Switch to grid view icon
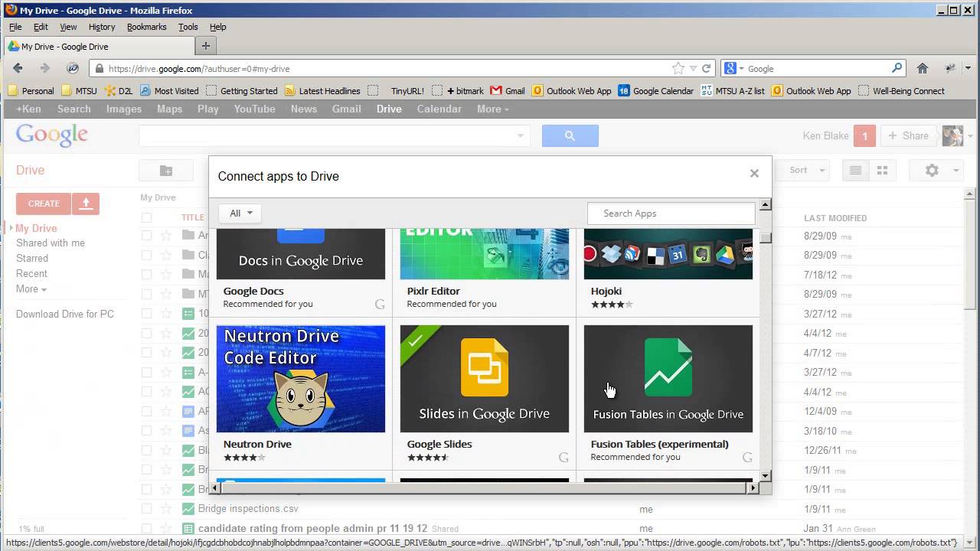Viewport: 980px width, 551px height. 882,170
